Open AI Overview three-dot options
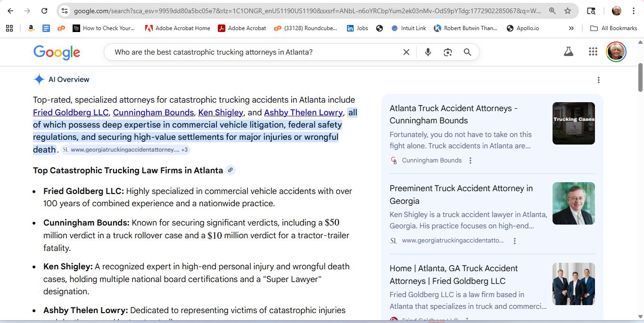The height and width of the screenshot is (323, 644). point(599,80)
